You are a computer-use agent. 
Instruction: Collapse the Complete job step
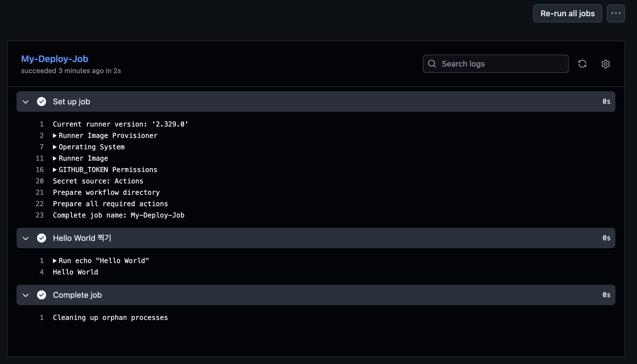(26, 295)
